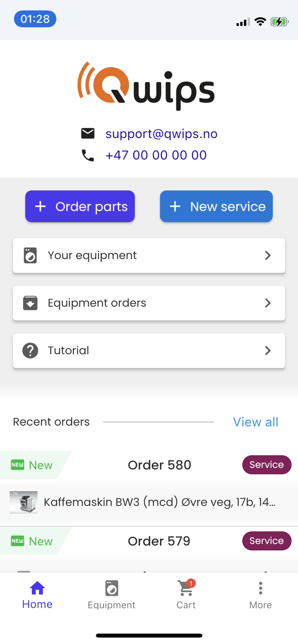
Task: Tap the email envelope icon
Action: [88, 133]
